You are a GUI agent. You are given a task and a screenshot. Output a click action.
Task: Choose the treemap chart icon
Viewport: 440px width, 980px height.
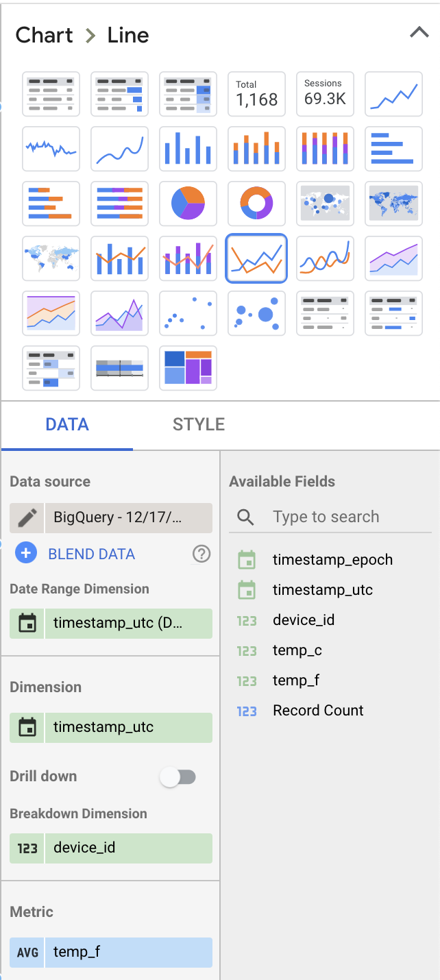[x=188, y=368]
